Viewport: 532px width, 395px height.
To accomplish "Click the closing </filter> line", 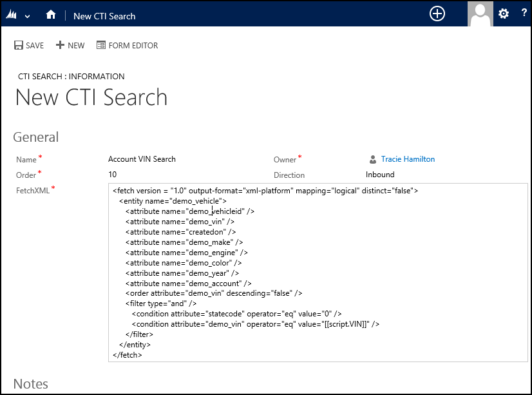I will 139,334.
